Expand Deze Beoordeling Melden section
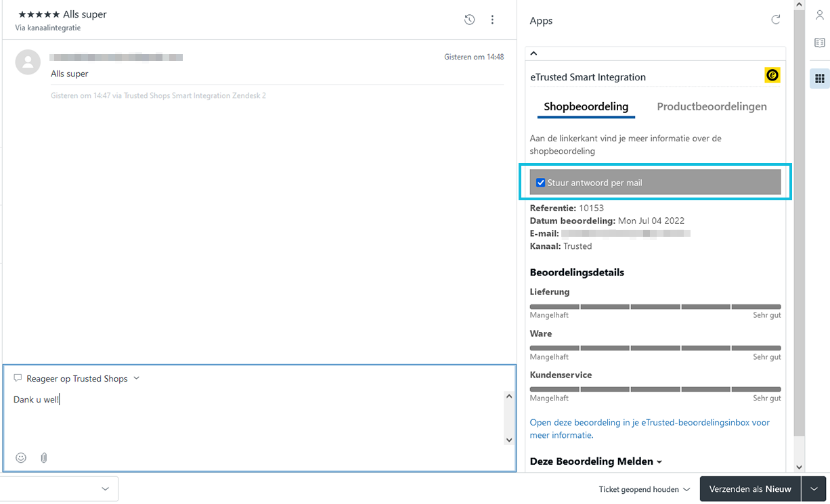 pos(596,461)
